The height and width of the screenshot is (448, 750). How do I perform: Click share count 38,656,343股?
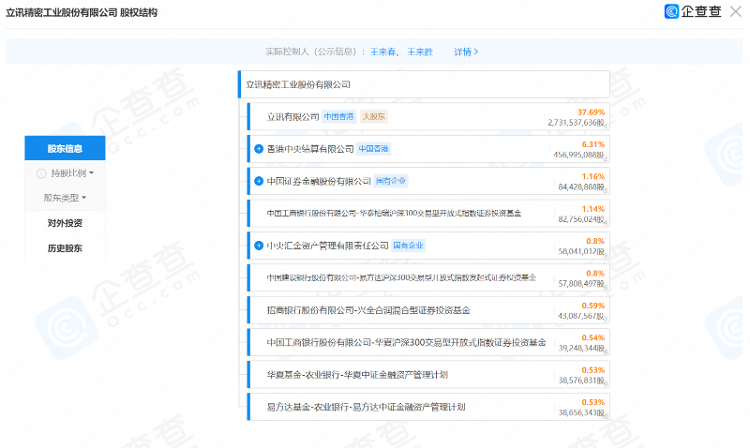tap(581, 413)
